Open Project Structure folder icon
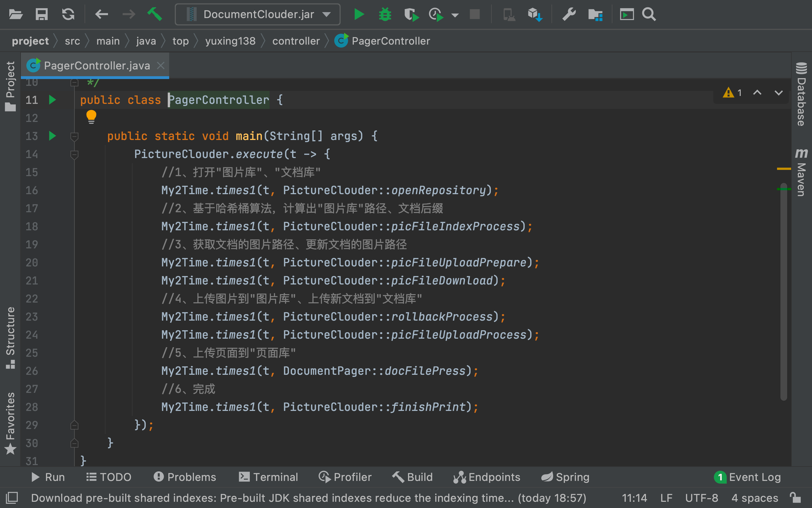This screenshot has width=812, height=508. point(595,14)
